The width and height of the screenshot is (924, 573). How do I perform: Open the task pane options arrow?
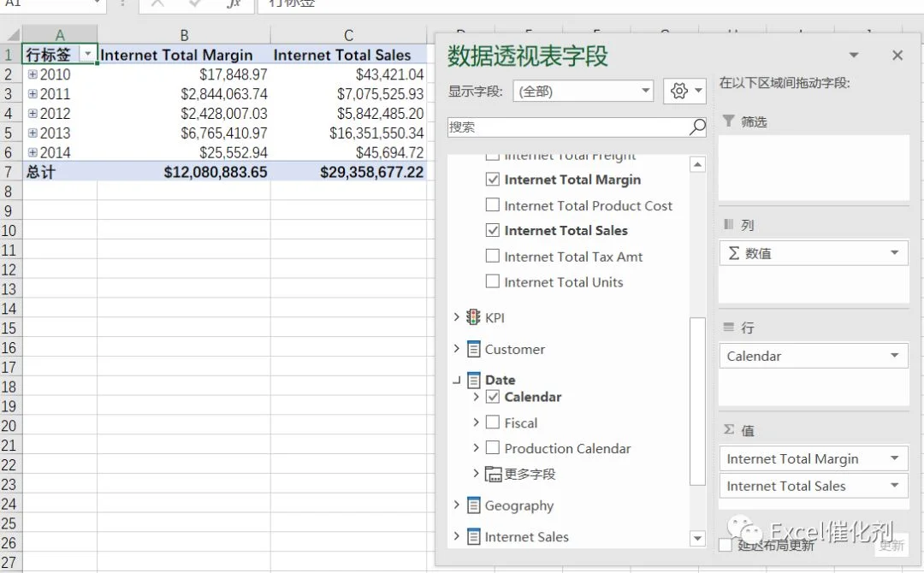click(x=853, y=56)
